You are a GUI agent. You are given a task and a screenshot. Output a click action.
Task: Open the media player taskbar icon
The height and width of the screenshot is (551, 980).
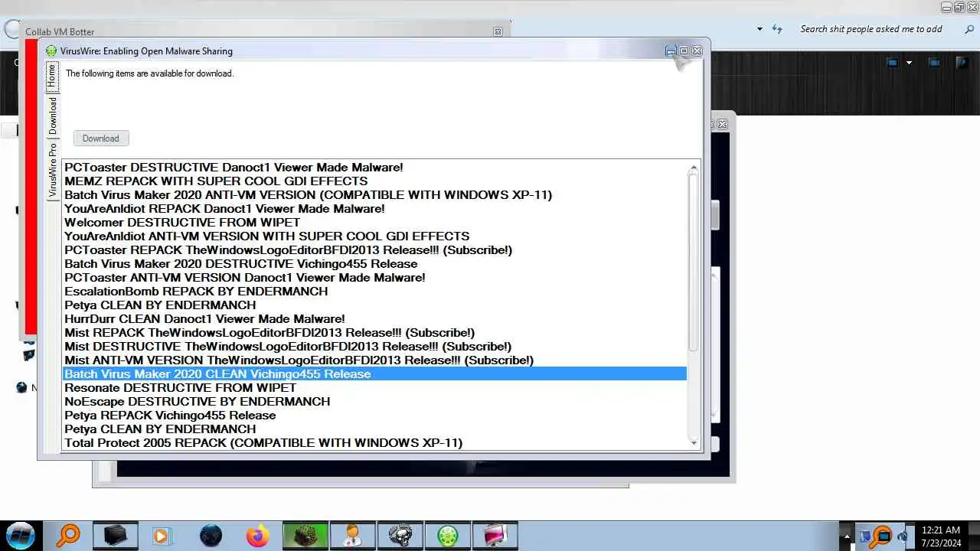click(162, 535)
